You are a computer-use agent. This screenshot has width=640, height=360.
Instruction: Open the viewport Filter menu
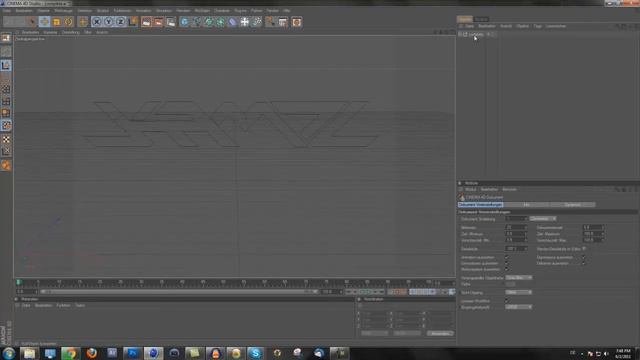pyautogui.click(x=88, y=32)
